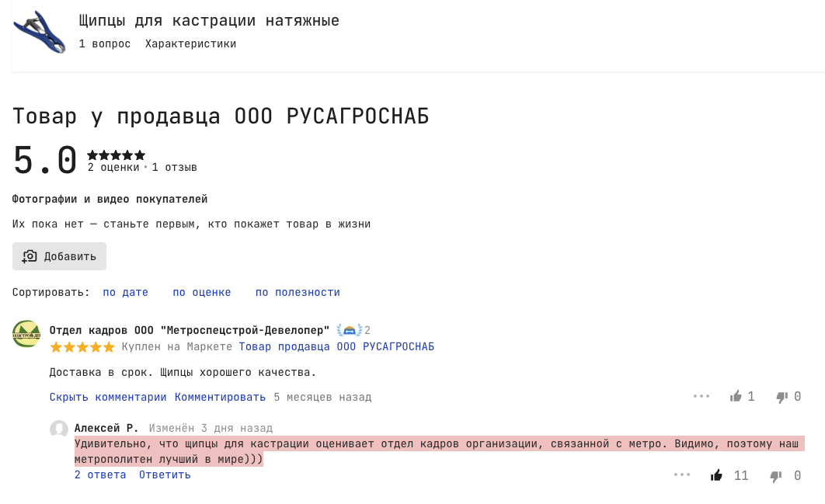Click heading Товар у продавца ООО РУСАГРОСНАБ
Image resolution: width=825 pixels, height=504 pixels.
click(x=221, y=116)
